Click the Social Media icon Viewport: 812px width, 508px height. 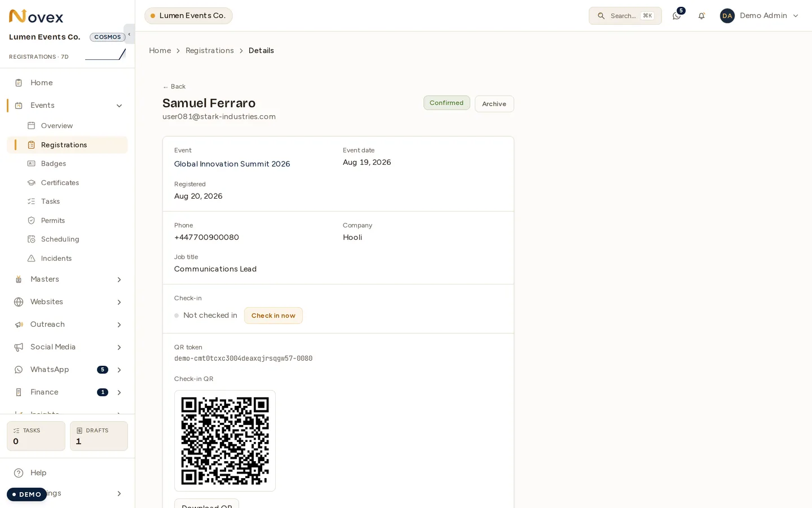(19, 347)
